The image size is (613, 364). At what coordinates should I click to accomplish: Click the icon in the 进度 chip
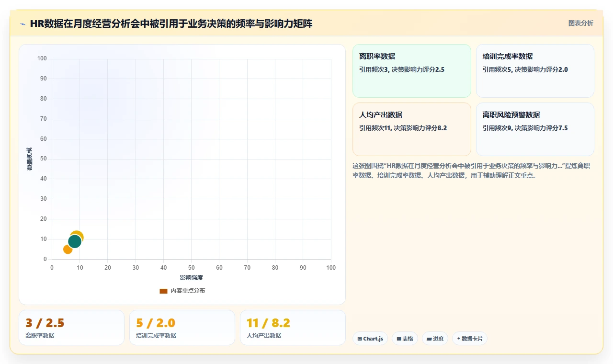pos(429,339)
